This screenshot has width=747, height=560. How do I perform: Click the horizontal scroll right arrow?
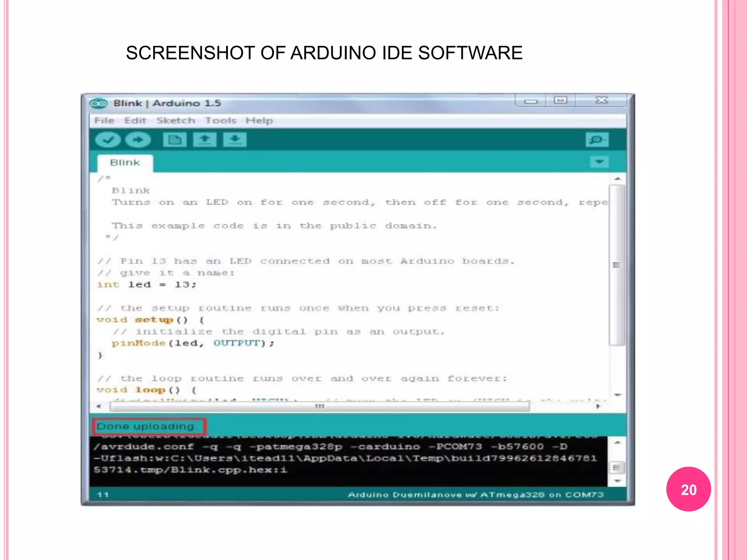(x=598, y=406)
